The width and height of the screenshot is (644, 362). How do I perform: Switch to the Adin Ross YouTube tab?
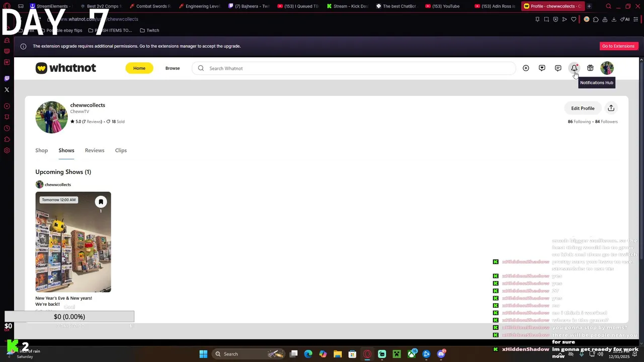(495, 6)
